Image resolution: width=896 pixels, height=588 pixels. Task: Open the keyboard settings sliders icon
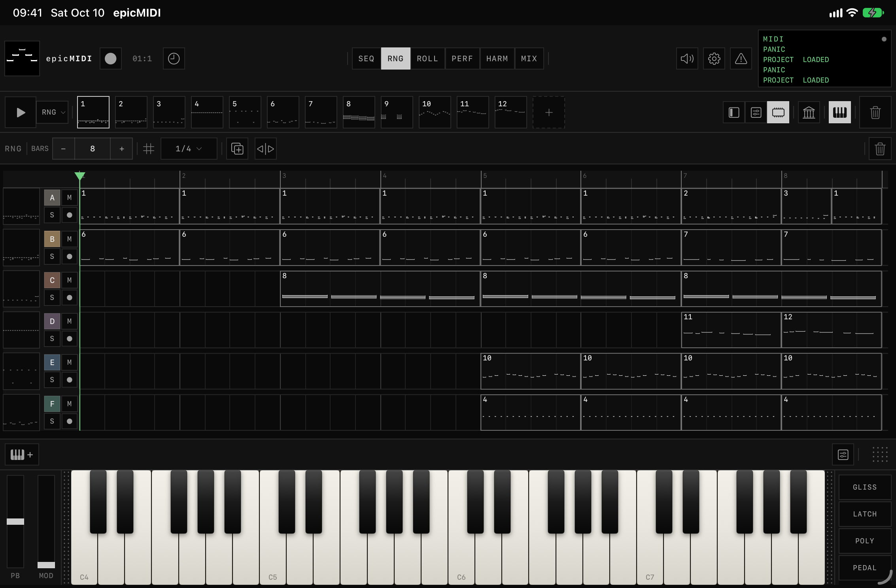843,454
